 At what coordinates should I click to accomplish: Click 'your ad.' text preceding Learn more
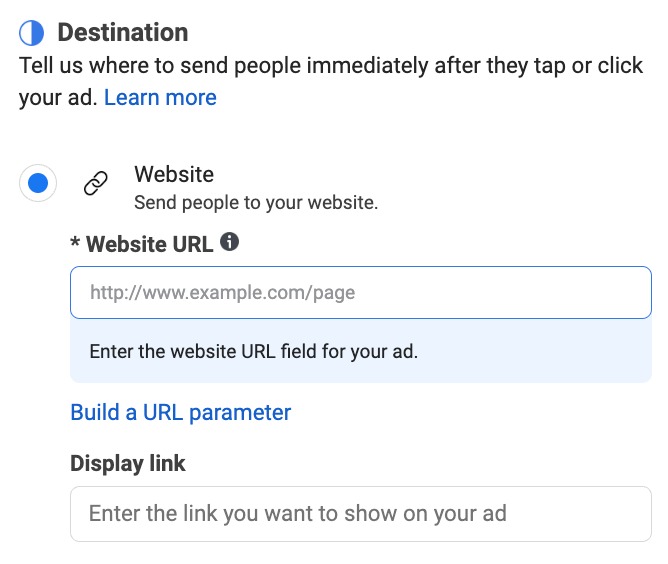57,98
